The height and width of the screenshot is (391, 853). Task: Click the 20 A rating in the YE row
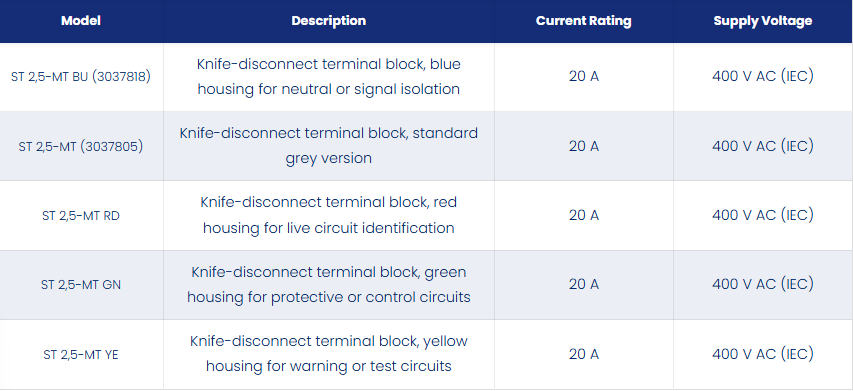[584, 355]
